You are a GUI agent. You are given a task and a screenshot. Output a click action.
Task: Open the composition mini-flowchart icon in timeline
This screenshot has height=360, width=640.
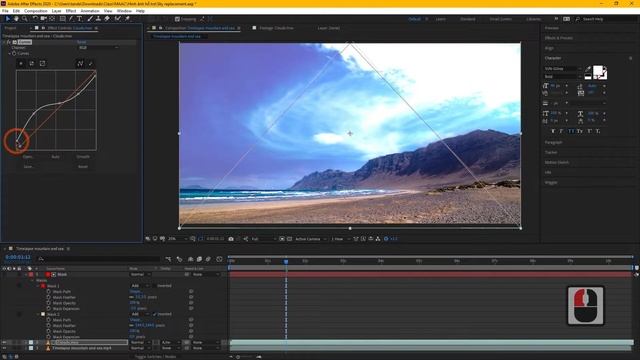[169, 259]
